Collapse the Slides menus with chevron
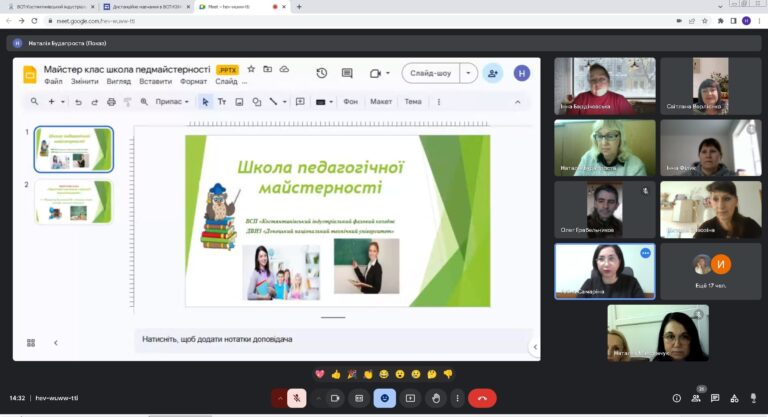Viewport: 768px width, 417px height. click(x=517, y=102)
